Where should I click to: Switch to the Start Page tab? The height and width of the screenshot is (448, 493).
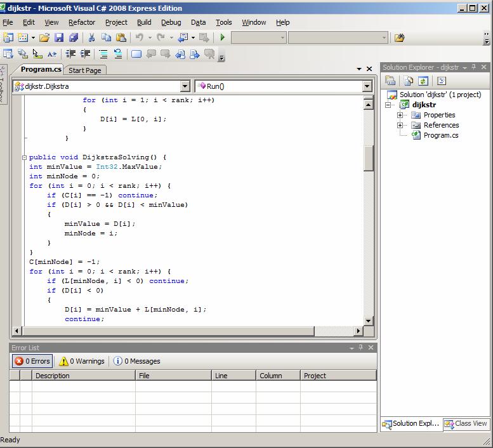pyautogui.click(x=85, y=70)
